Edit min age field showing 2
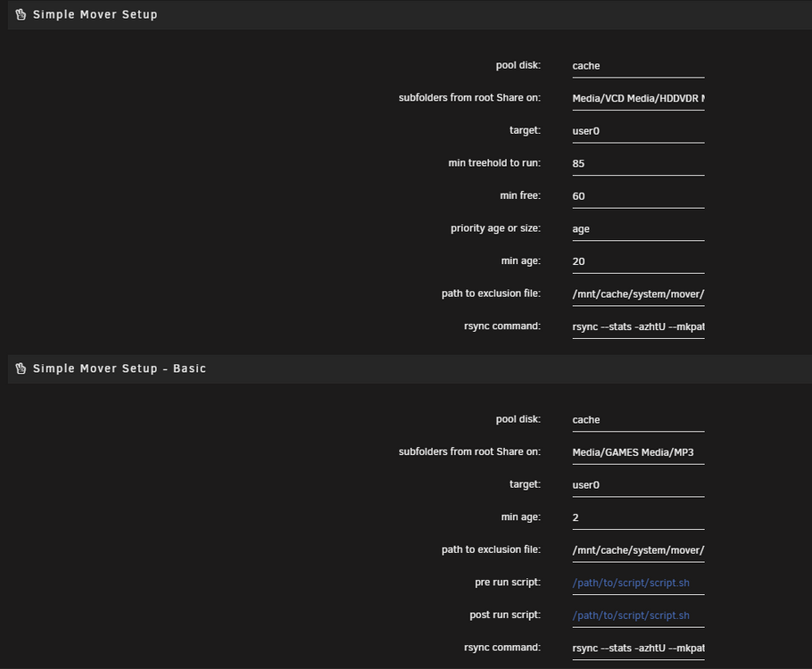The image size is (812, 669). [638, 518]
